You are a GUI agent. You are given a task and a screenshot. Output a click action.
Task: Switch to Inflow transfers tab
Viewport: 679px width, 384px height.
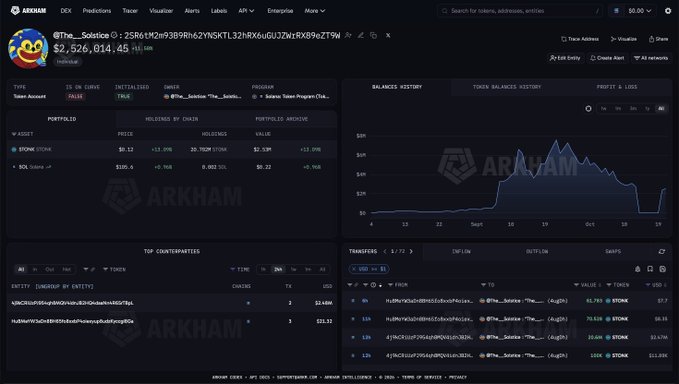tap(461, 252)
